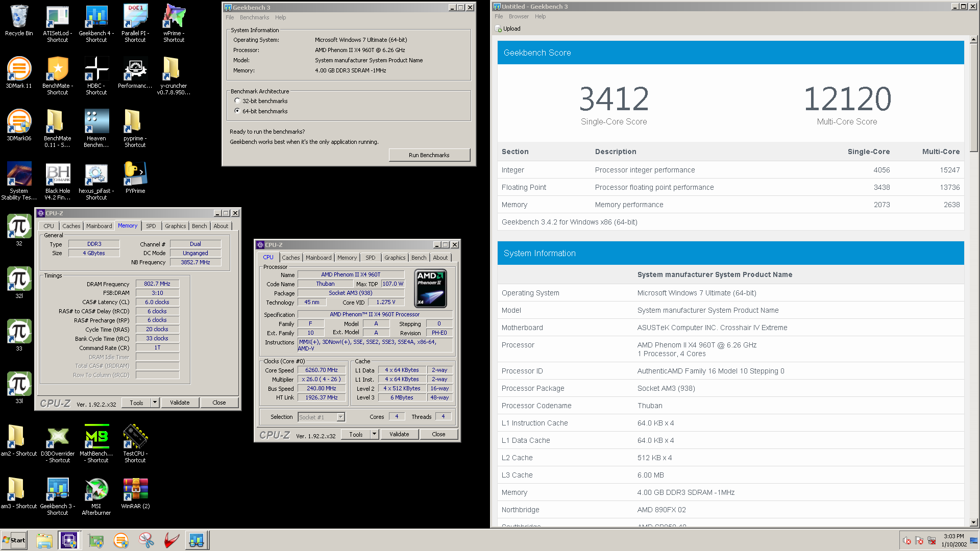
Task: Click Upload in Geekbench results toolbar
Action: pyautogui.click(x=508, y=29)
